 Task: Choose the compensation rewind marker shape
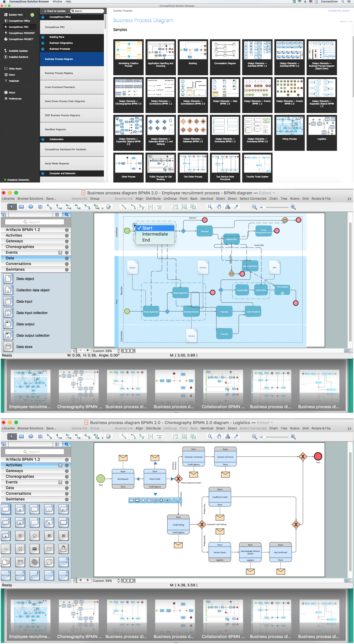(20, 549)
